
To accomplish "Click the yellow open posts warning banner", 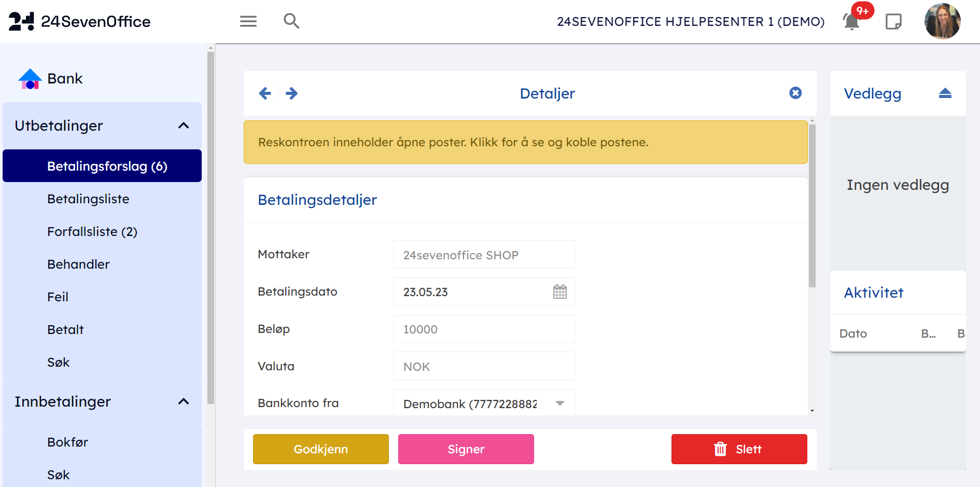I will pos(525,142).
